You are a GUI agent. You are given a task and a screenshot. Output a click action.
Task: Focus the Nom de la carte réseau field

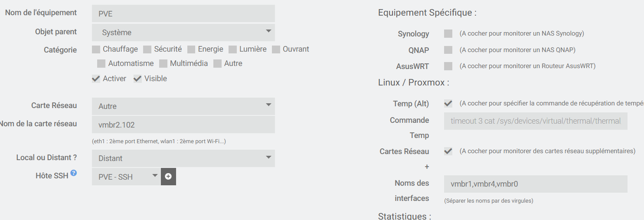(x=183, y=125)
